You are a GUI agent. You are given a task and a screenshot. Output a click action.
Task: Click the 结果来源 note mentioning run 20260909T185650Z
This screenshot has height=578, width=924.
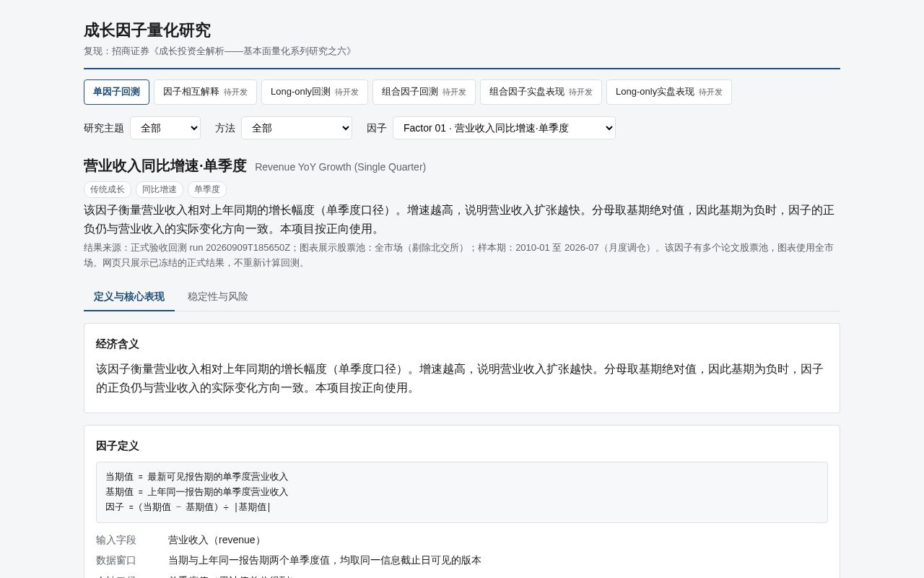click(458, 255)
